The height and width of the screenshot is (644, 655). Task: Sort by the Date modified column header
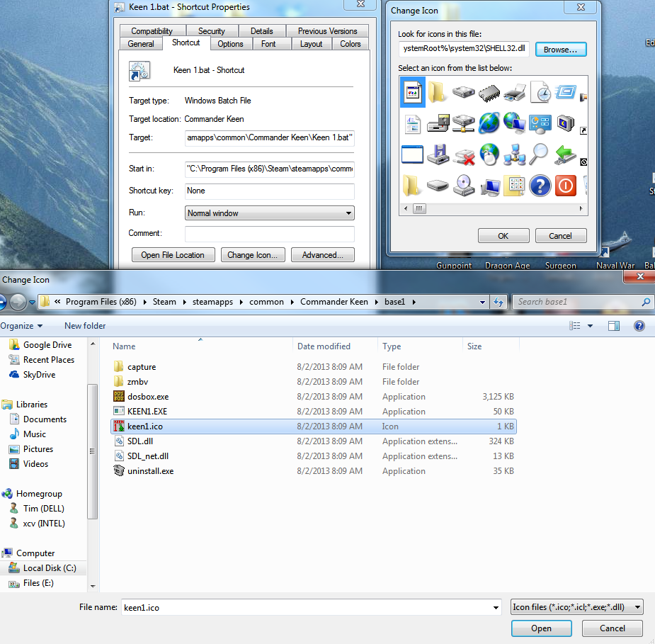[335, 346]
